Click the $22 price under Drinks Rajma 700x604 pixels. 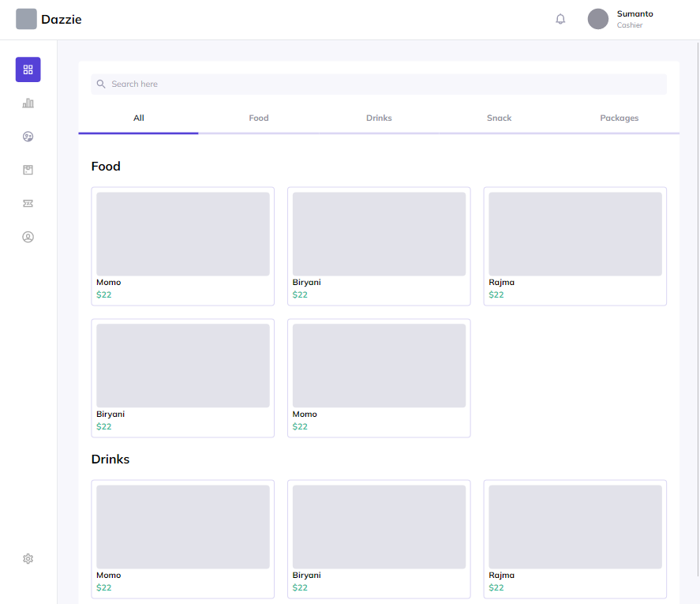click(496, 587)
